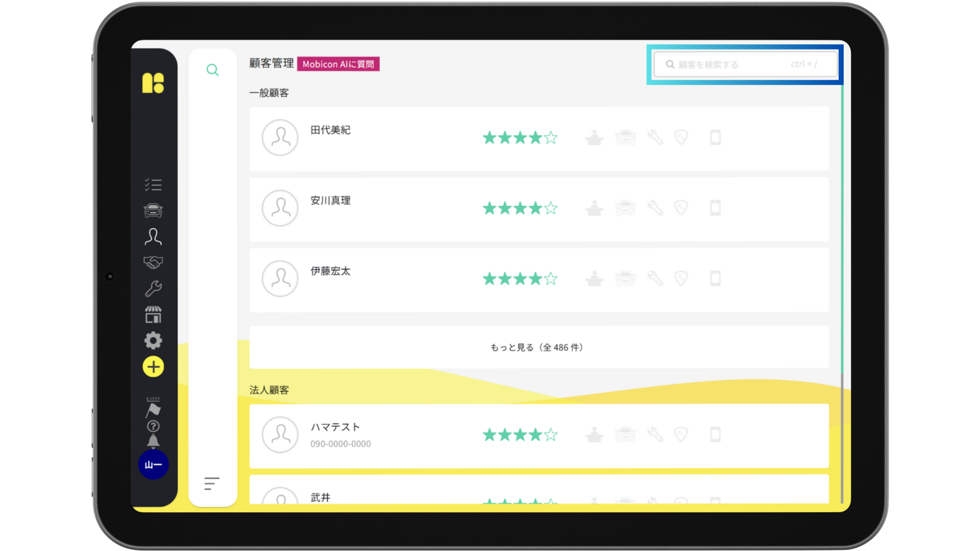Viewport: 980px width, 551px height.
Task: Expand the list with もっと見る (全486件)
Action: pos(536,347)
